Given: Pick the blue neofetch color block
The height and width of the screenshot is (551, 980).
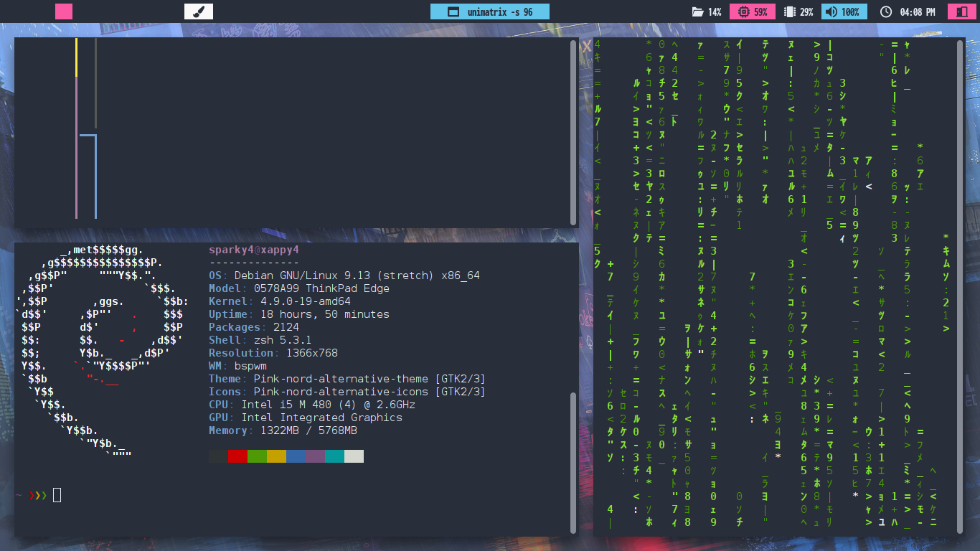Looking at the screenshot, I should click(296, 456).
